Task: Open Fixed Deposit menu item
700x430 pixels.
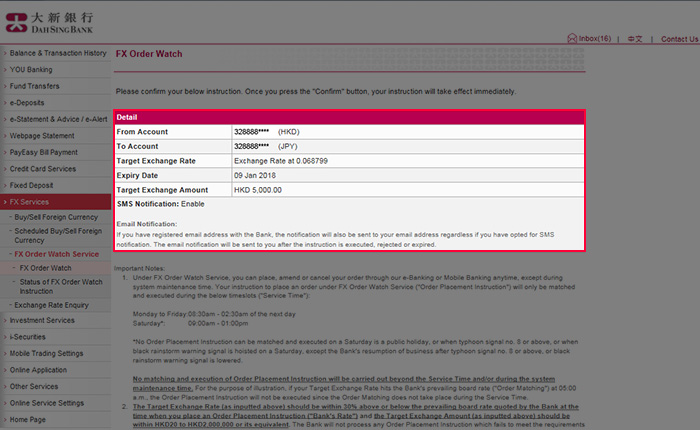Action: pos(31,185)
